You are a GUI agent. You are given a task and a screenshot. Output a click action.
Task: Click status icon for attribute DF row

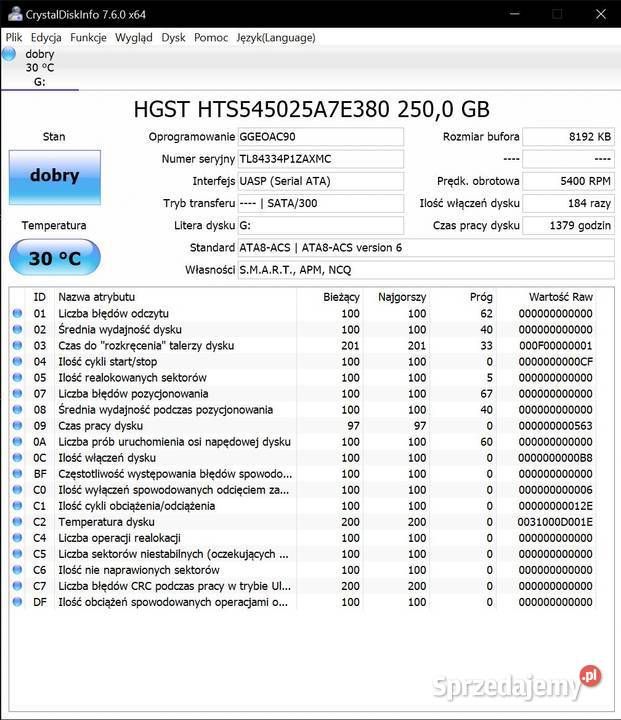[17, 602]
